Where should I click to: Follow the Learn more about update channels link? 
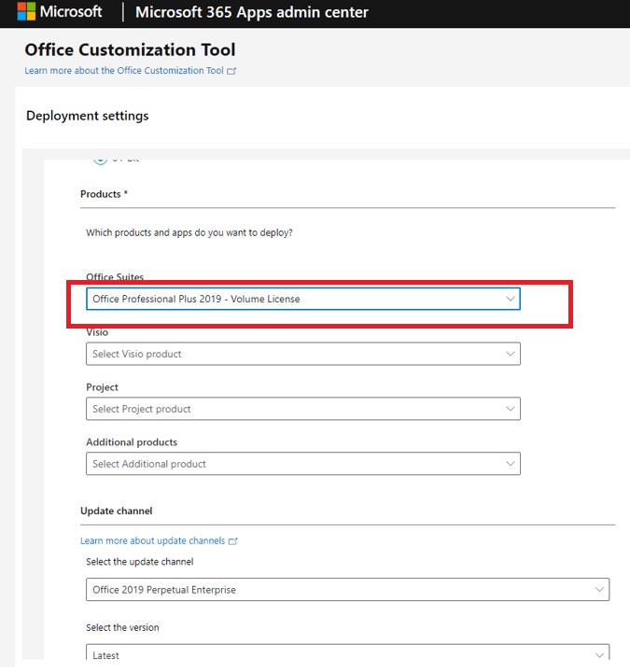click(152, 541)
